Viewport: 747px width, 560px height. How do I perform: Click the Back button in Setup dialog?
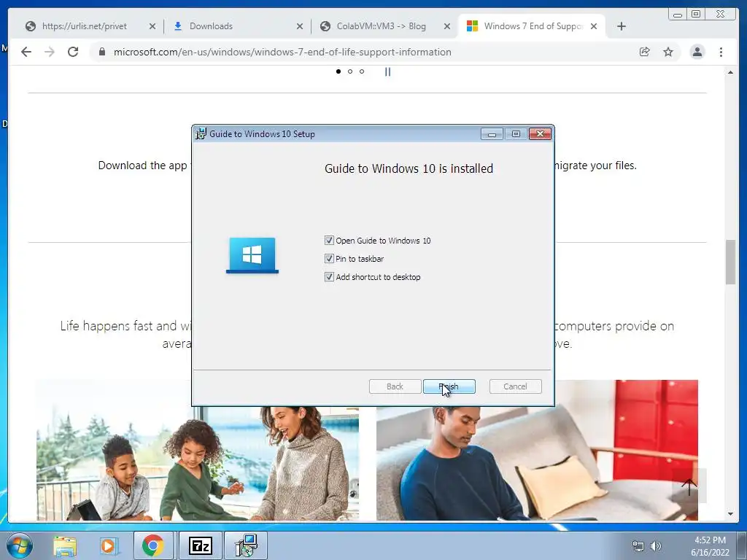click(x=395, y=386)
